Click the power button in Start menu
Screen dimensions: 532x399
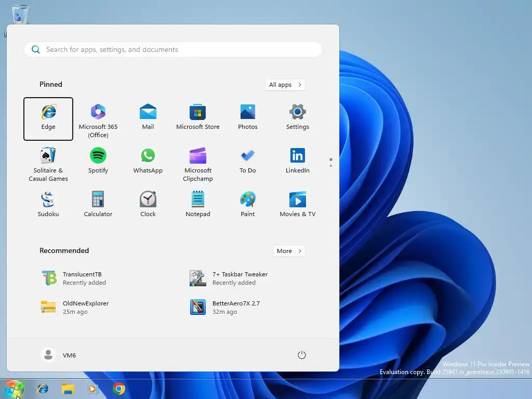[x=302, y=355]
